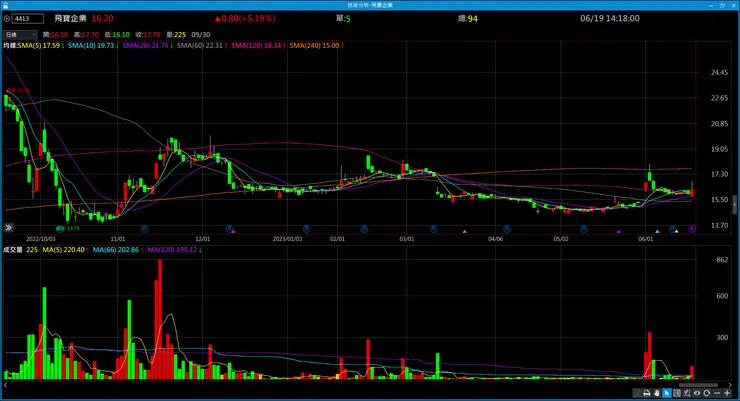The height and width of the screenshot is (401, 740).
Task: Click the 24.45 price axis label
Action: point(719,72)
